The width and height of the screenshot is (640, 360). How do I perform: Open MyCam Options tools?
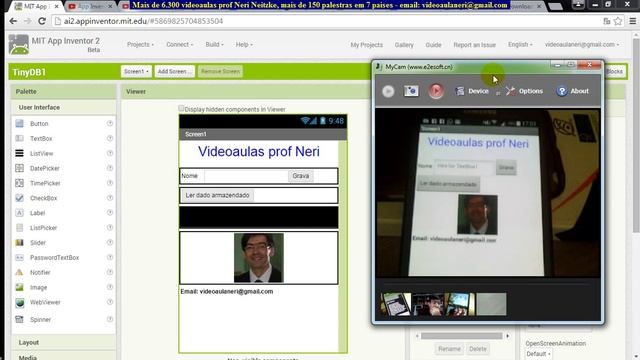pos(524,91)
